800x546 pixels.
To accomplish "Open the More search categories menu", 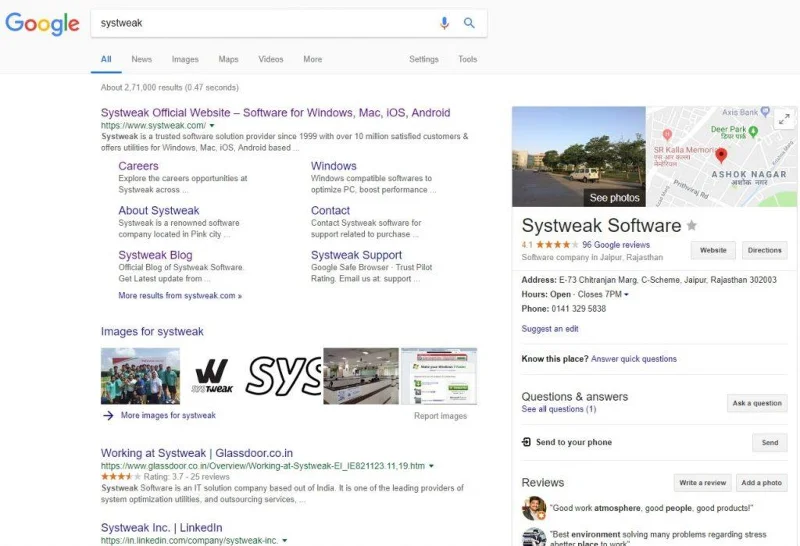I will [x=313, y=59].
